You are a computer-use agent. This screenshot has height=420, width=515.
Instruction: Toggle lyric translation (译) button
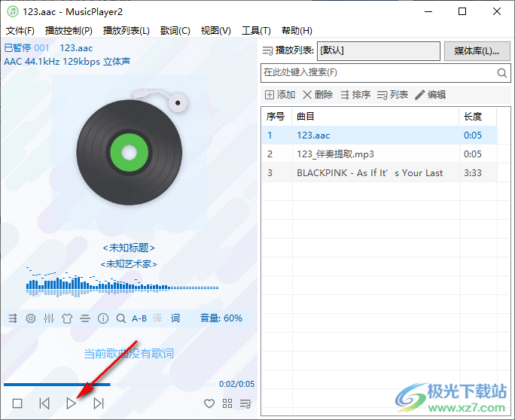tap(157, 318)
